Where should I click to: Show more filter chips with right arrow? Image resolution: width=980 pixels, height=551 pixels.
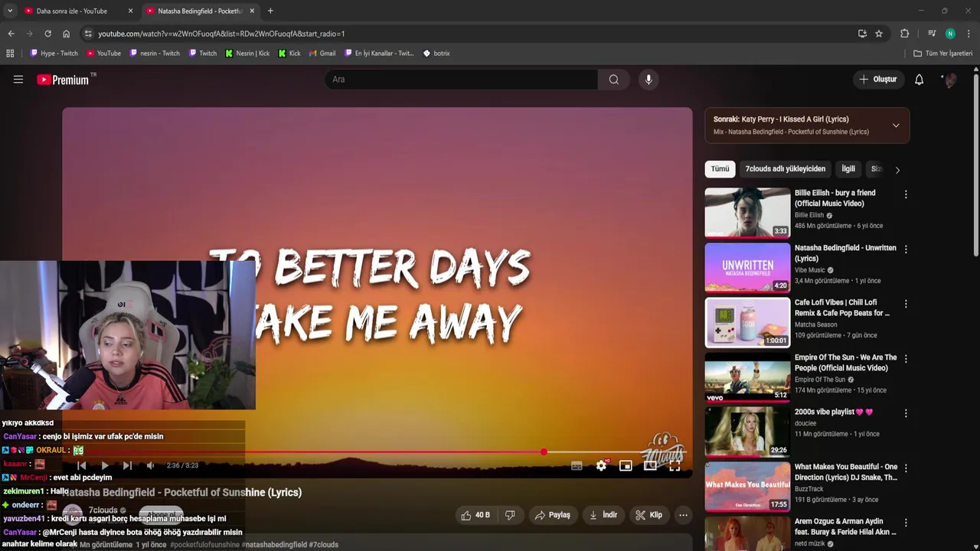coord(897,170)
